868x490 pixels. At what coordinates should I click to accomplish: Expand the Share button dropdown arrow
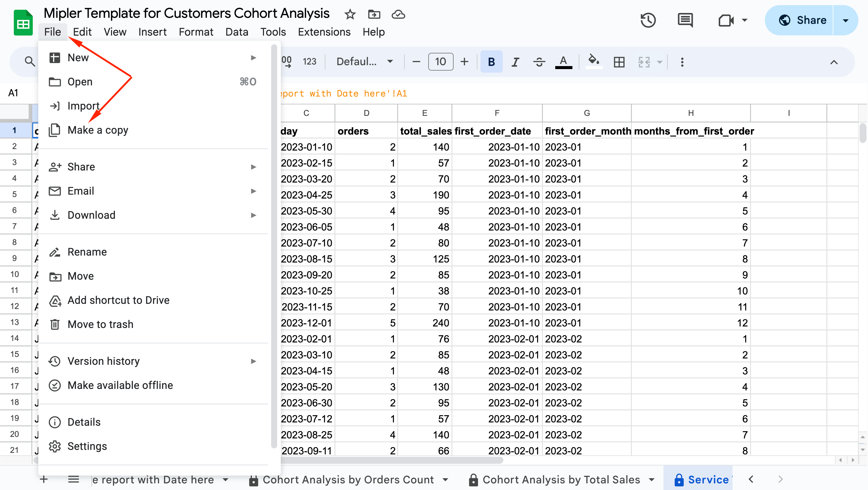845,20
